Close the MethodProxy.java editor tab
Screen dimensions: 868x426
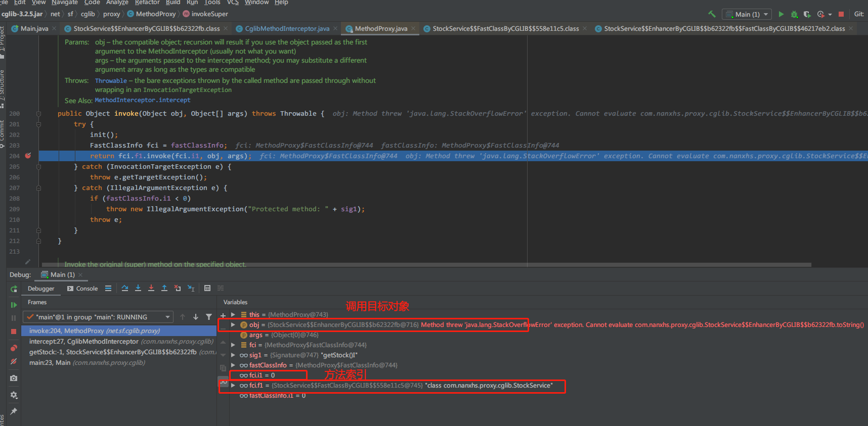413,29
